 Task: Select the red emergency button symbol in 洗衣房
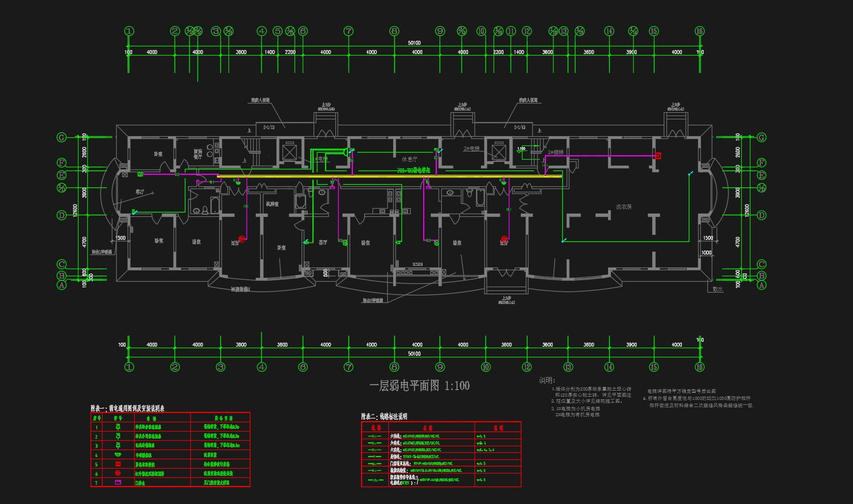point(658,156)
